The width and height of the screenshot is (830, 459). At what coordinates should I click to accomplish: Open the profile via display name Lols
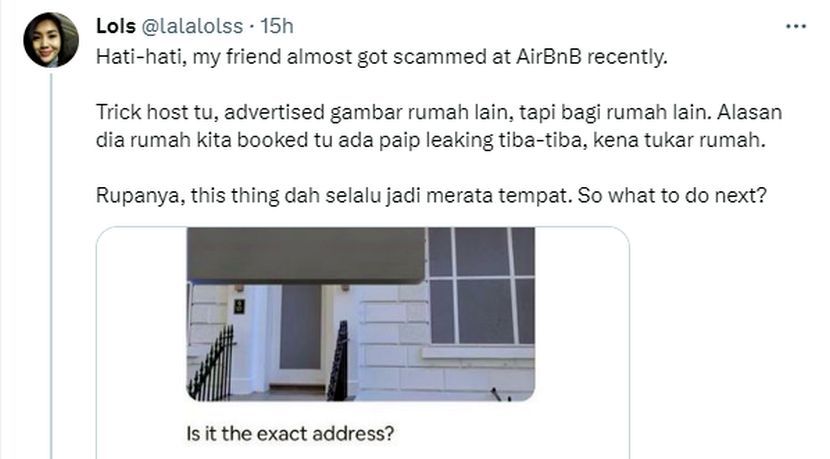tap(116, 26)
